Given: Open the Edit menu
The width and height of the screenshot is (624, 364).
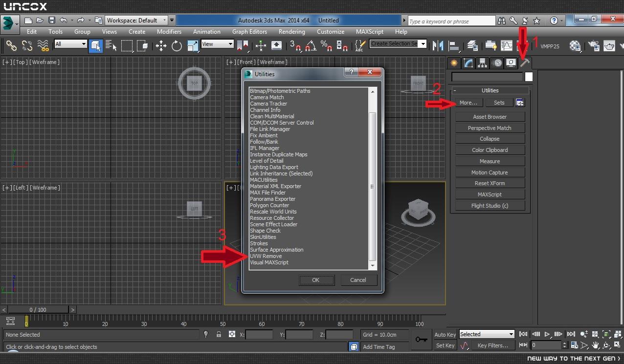Looking at the screenshot, I should click(x=32, y=32).
